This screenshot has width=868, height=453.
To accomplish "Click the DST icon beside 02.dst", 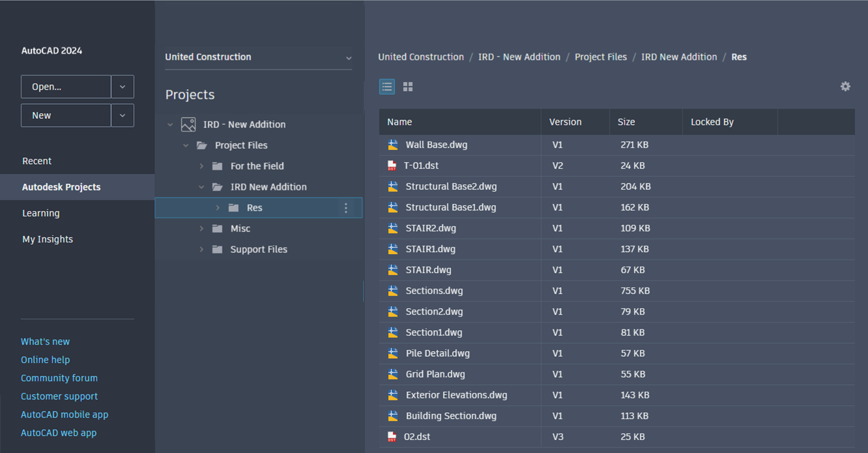I will (x=392, y=437).
